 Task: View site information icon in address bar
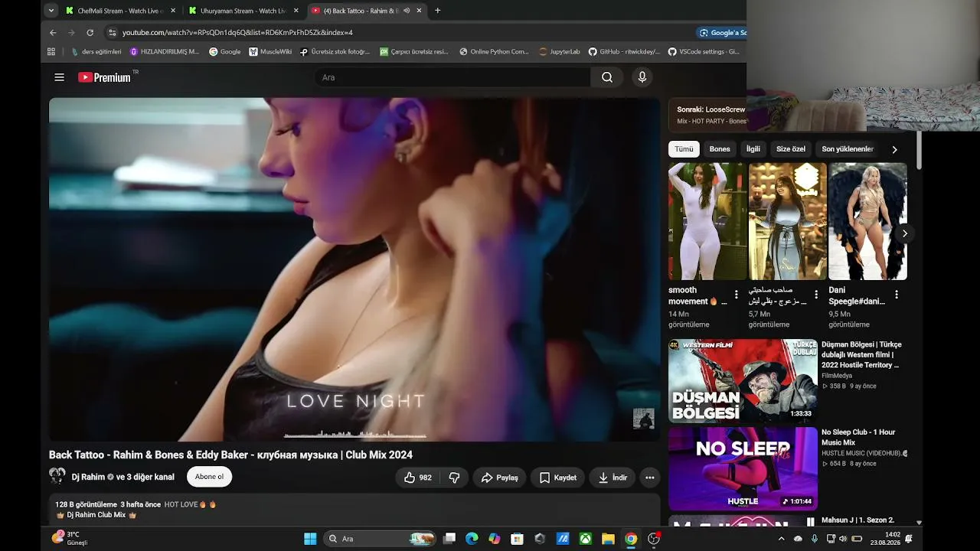(112, 33)
